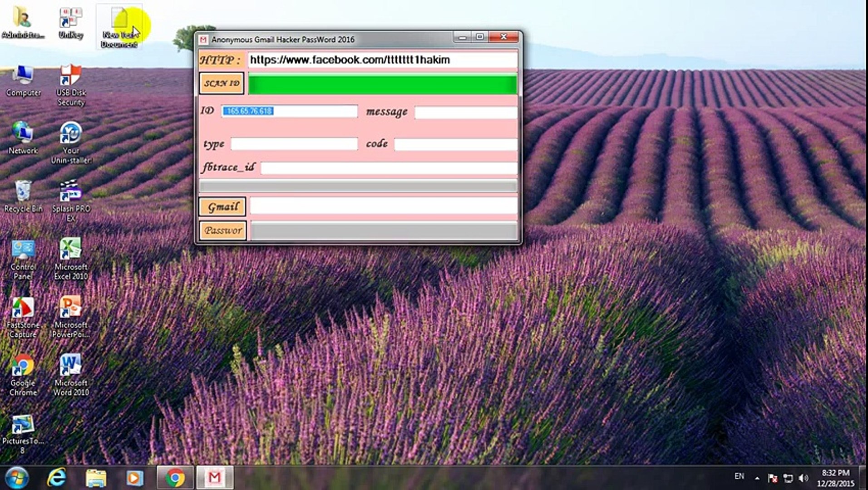Click the taskbar clock showing 8:32 PM
The height and width of the screenshot is (490, 868).
click(835, 478)
